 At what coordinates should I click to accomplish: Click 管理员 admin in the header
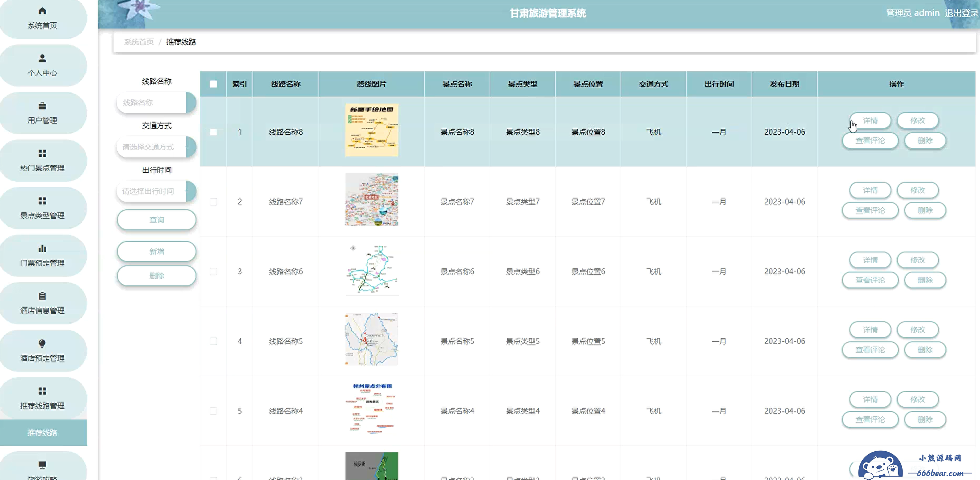pos(913,13)
